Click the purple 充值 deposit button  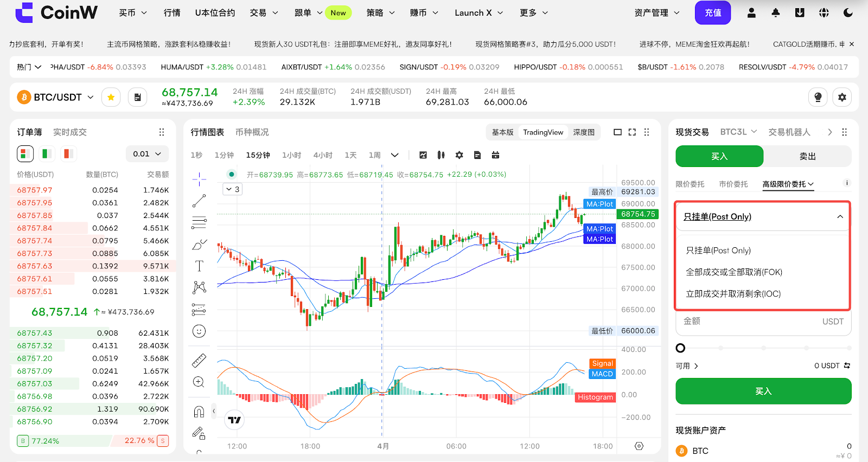[x=713, y=12]
